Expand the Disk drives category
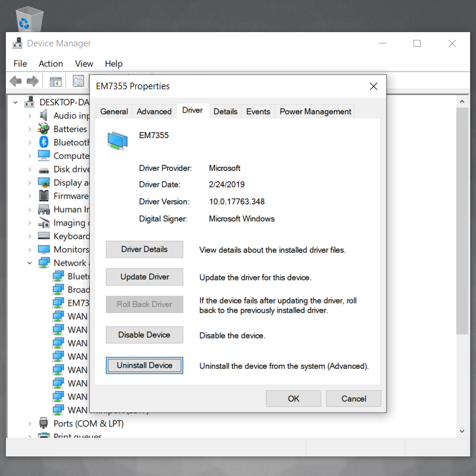 pyautogui.click(x=29, y=169)
